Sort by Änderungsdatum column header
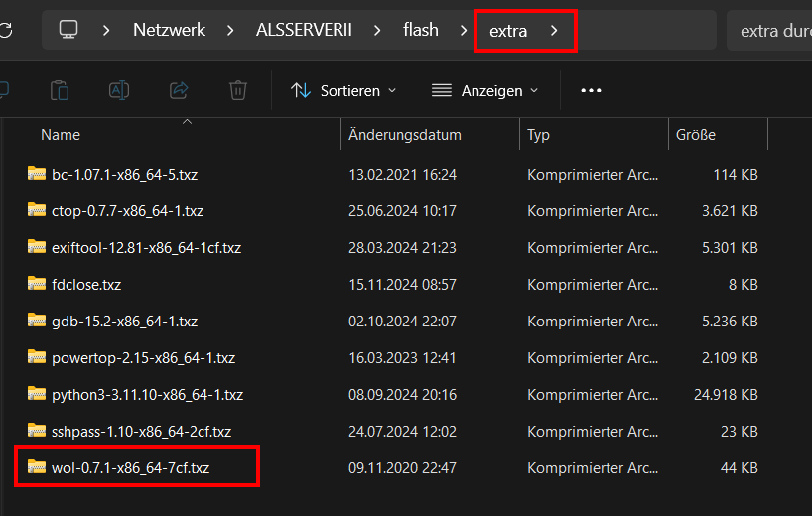 (404, 135)
